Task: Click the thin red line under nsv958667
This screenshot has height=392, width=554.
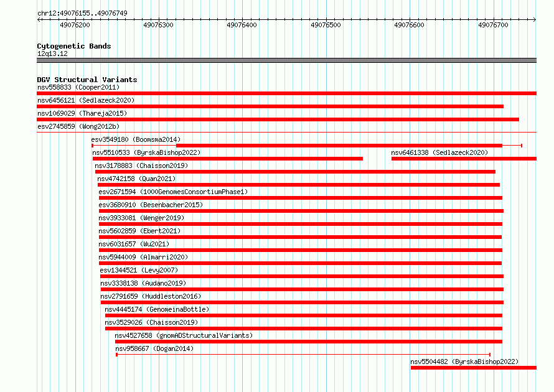Action: pos(303,355)
